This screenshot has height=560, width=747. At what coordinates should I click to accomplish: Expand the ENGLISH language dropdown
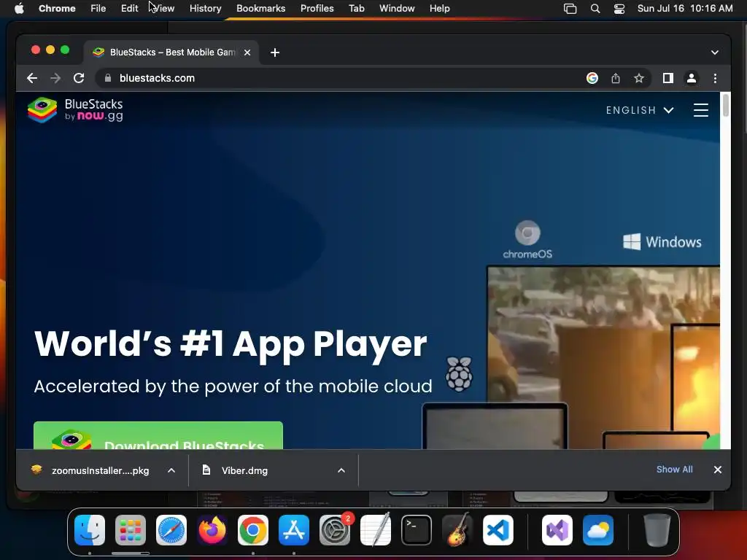point(640,110)
